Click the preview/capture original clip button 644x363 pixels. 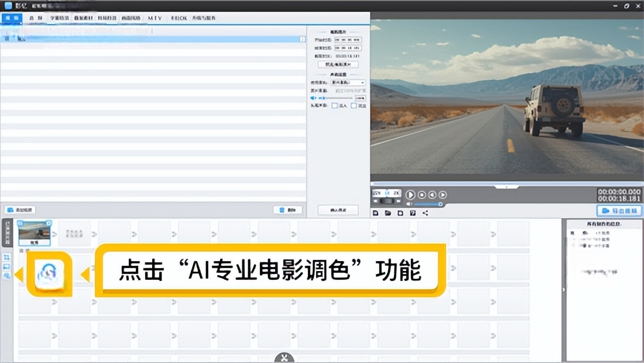click(338, 64)
